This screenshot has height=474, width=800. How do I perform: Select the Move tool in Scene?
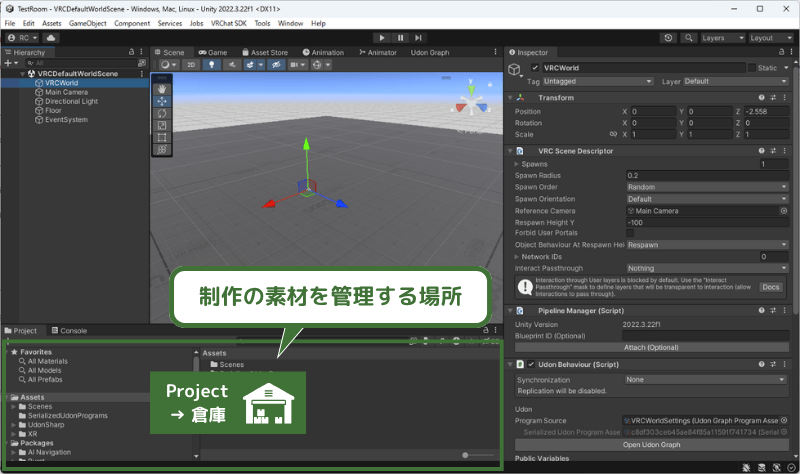[x=162, y=101]
